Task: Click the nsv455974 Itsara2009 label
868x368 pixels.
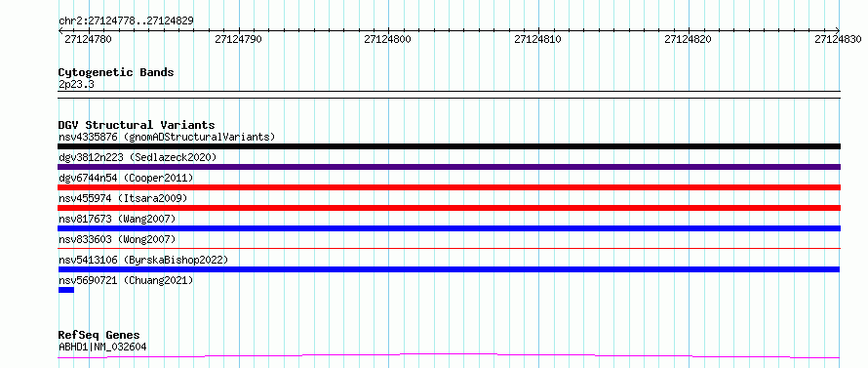Action: point(123,198)
